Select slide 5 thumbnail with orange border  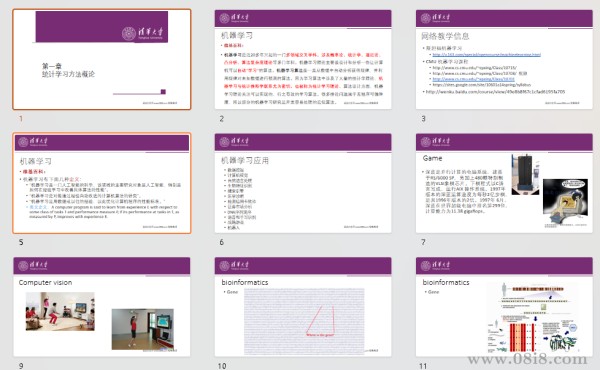tap(102, 183)
